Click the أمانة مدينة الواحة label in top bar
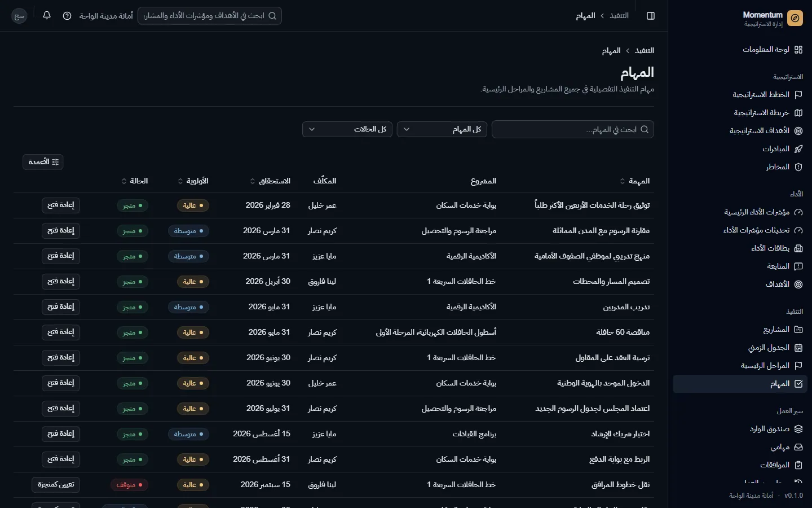This screenshot has height=508, width=812. click(106, 16)
